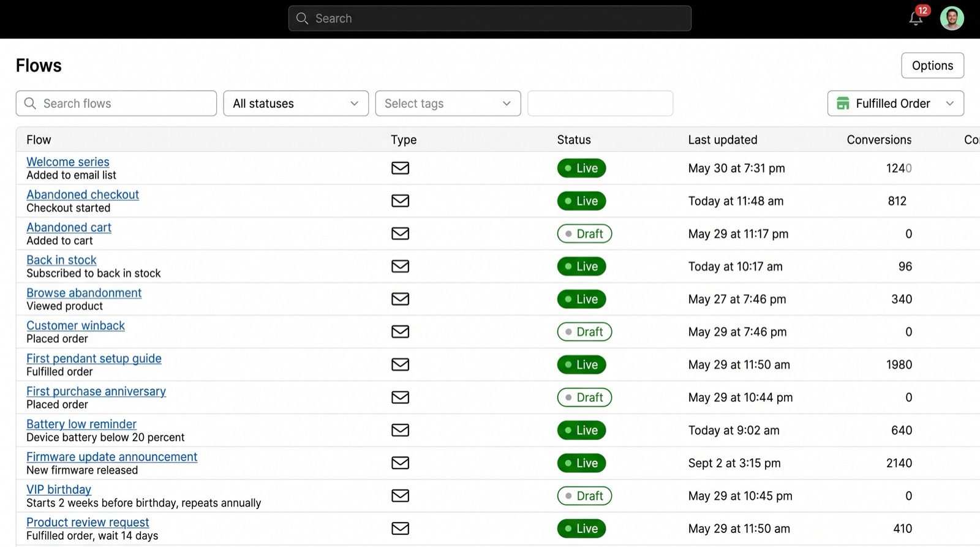This screenshot has width=980, height=547.
Task: Click the Draft status badge of Customer winback
Action: [x=584, y=332]
